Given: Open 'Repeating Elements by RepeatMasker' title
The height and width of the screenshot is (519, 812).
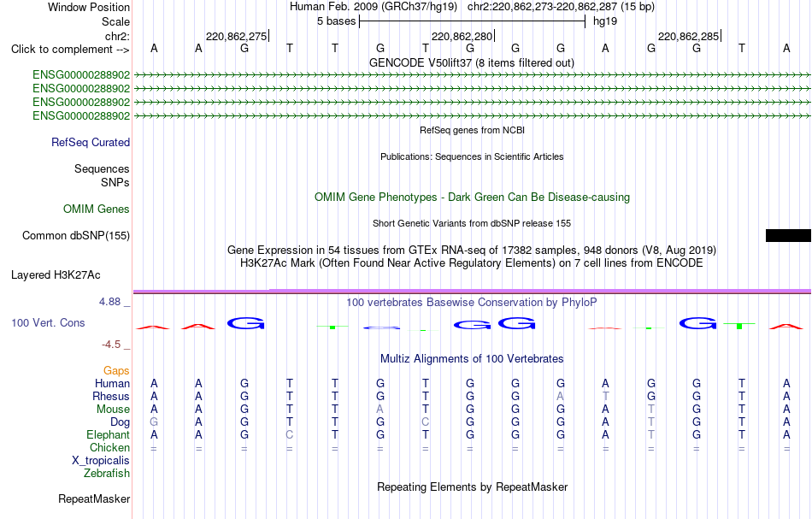Looking at the screenshot, I should [472, 487].
